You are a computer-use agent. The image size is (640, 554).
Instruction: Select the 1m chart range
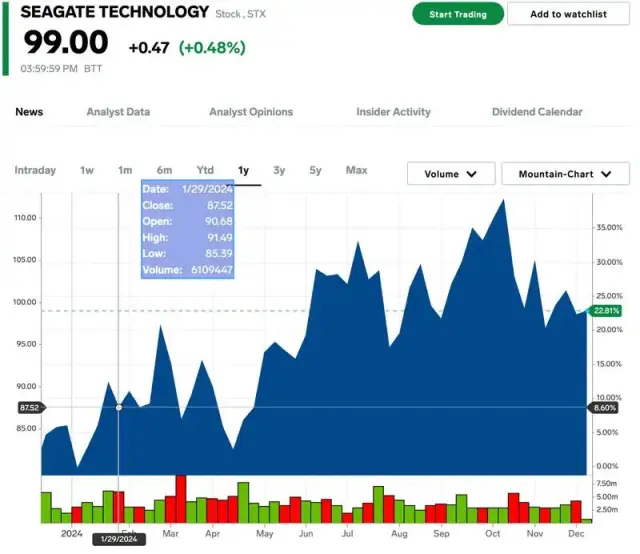pos(125,170)
